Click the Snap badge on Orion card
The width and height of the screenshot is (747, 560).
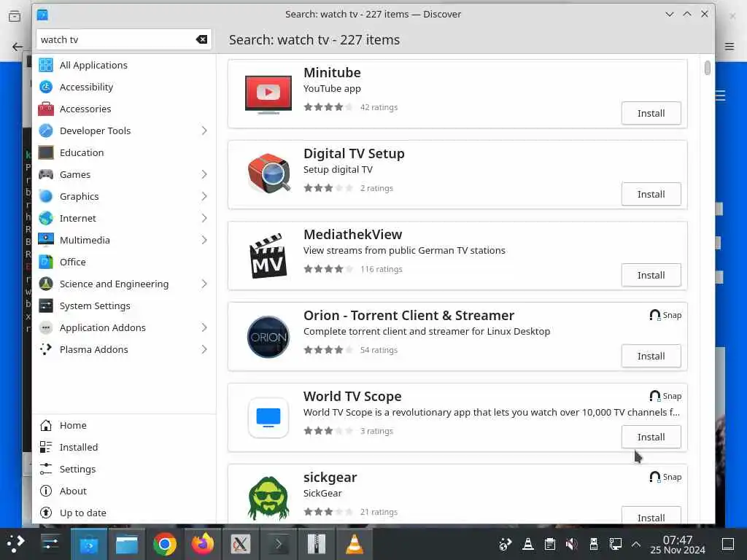(665, 315)
